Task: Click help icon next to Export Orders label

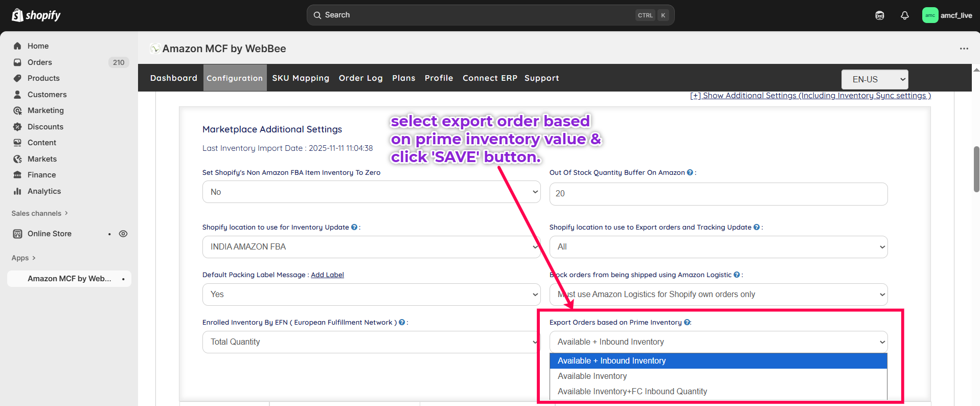Action: (x=687, y=323)
